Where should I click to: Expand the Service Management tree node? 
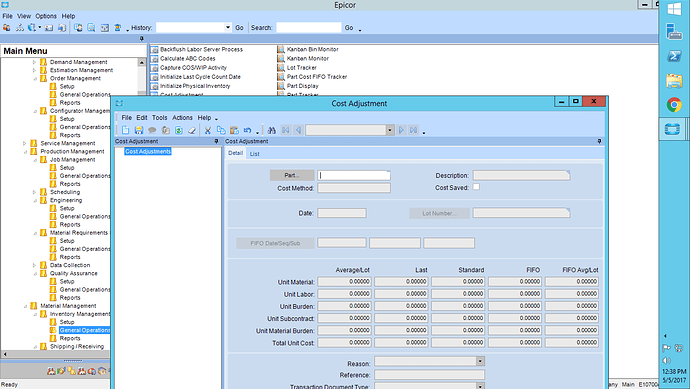[25, 143]
